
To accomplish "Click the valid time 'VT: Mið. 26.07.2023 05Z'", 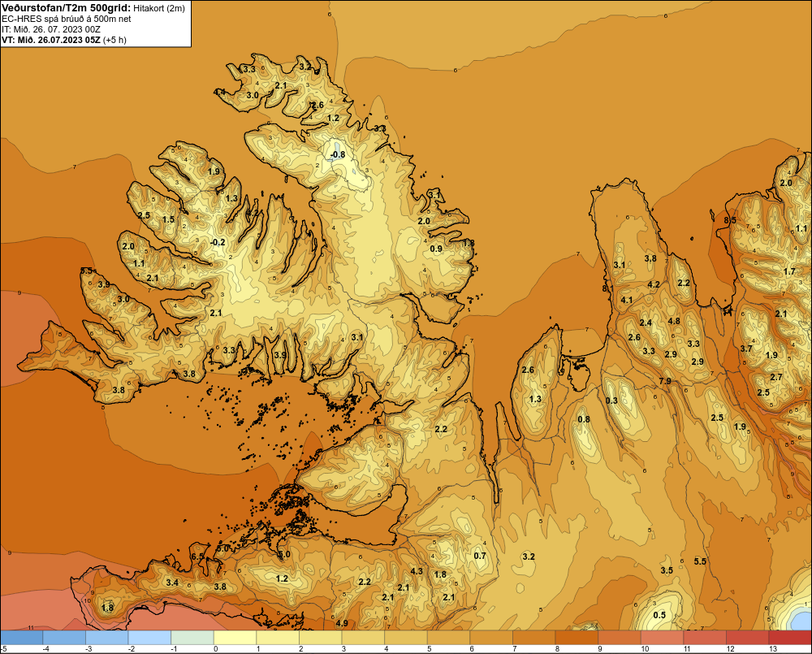I will tap(50, 40).
